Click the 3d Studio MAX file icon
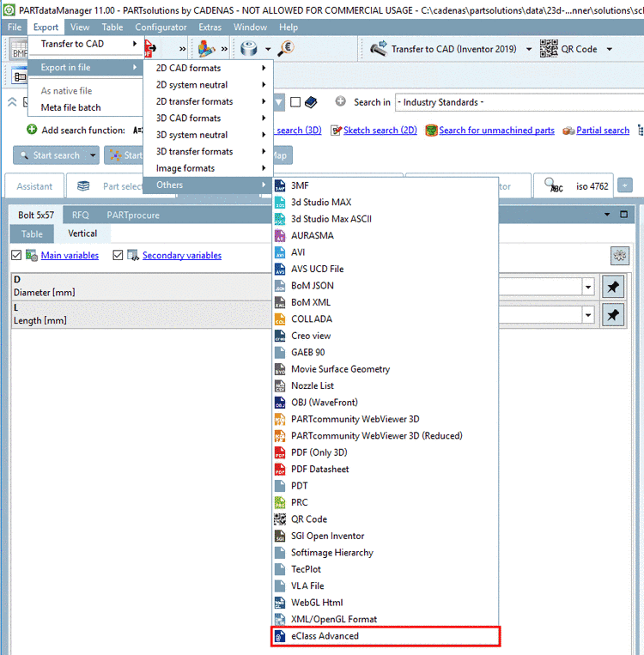The image size is (644, 655). point(280,203)
